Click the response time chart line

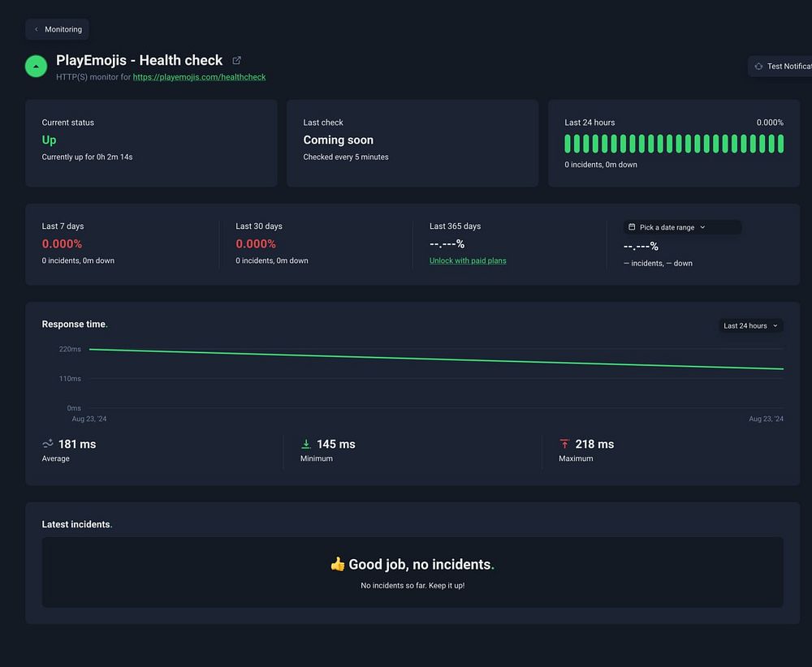coord(436,359)
